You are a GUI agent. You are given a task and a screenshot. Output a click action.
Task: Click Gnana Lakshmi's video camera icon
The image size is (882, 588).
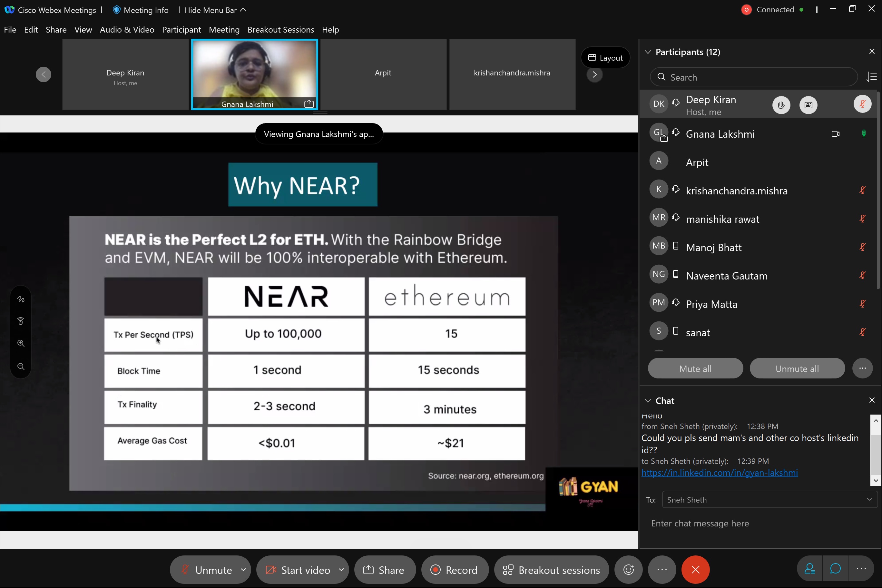coord(835,134)
